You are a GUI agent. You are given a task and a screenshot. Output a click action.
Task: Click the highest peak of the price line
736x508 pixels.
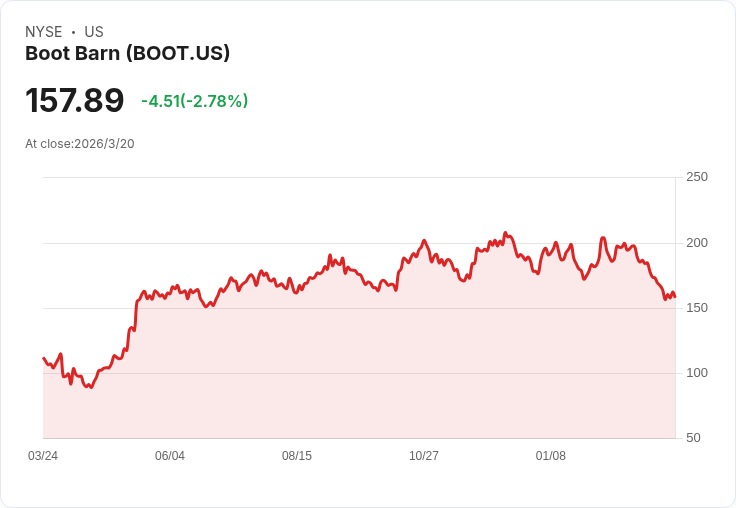click(x=506, y=233)
